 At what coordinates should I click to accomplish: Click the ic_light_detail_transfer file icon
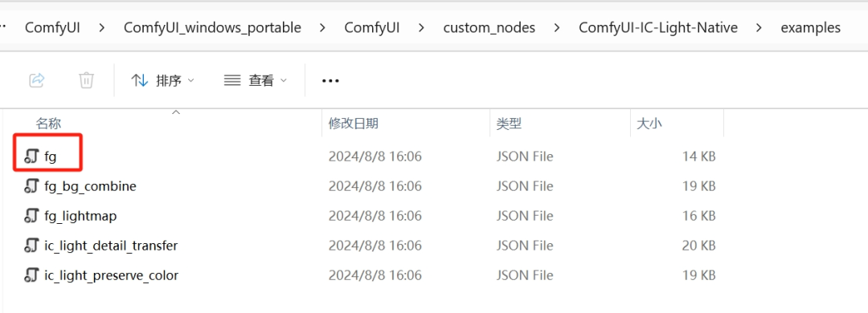tap(31, 245)
